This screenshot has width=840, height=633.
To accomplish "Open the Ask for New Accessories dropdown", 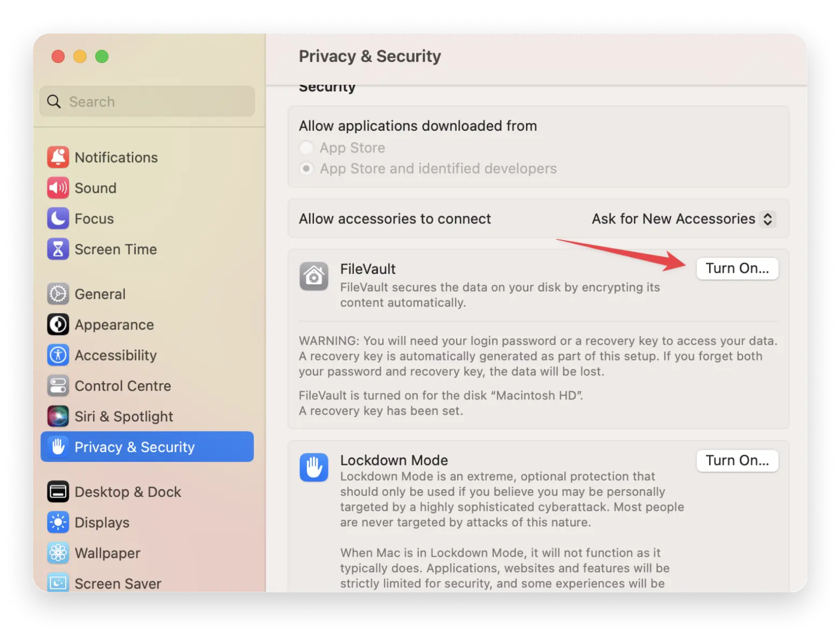I will (x=682, y=219).
